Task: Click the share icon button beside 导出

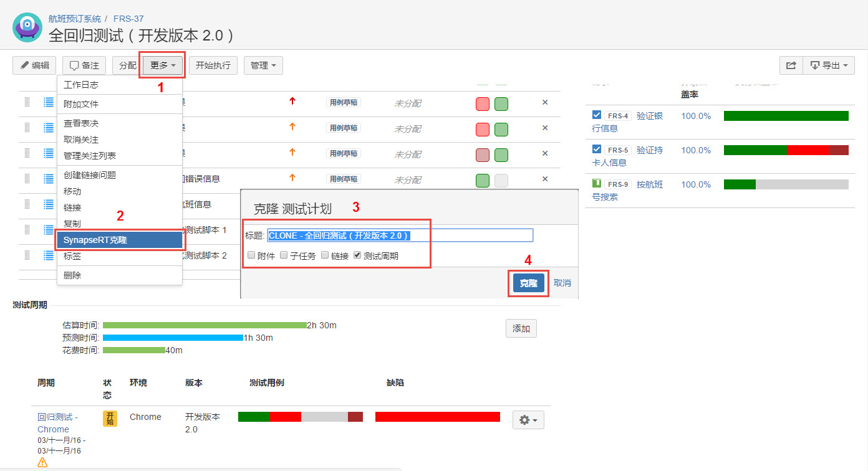Action: [x=791, y=65]
